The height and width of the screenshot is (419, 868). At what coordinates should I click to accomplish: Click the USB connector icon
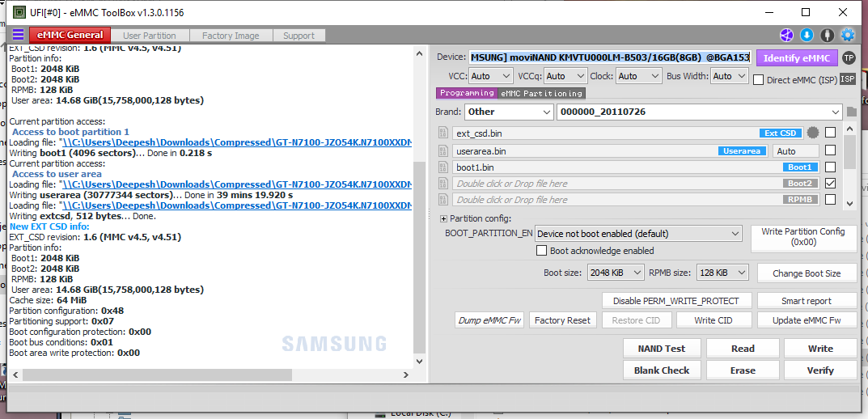click(x=827, y=36)
